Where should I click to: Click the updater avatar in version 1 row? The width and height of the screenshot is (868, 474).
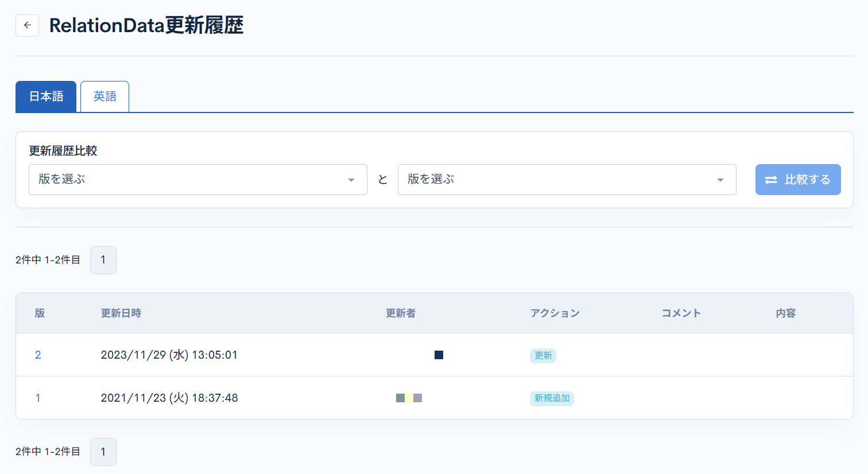click(x=409, y=398)
